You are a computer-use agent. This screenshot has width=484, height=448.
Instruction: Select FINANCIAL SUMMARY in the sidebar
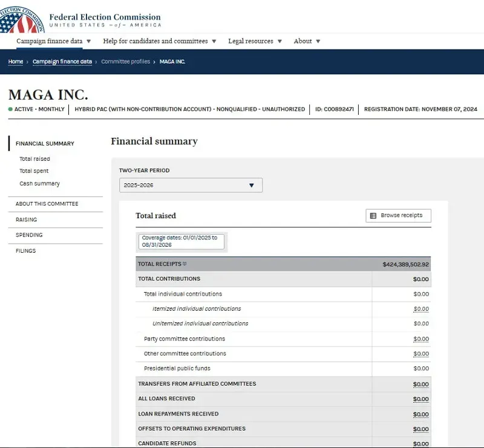coord(45,143)
